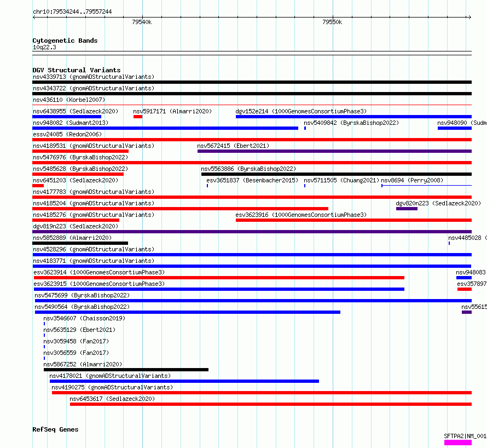This screenshot has width=487, height=448.
Task: Click the DGV Structural Variants track title
Action: pyautogui.click(x=77, y=70)
